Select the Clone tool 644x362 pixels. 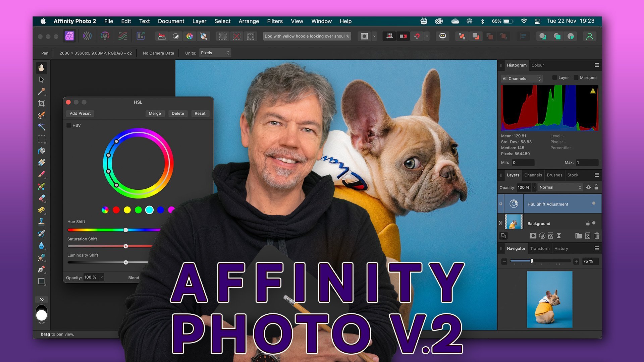42,222
